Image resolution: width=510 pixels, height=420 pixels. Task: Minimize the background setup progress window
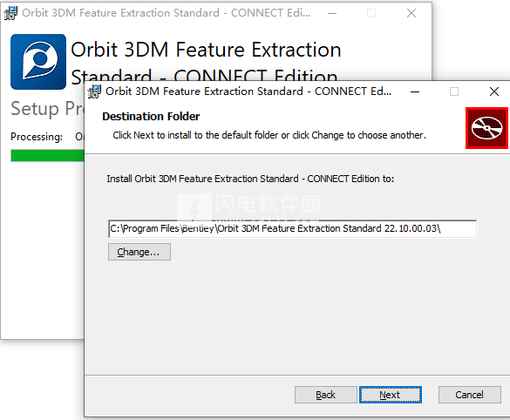click(x=332, y=13)
